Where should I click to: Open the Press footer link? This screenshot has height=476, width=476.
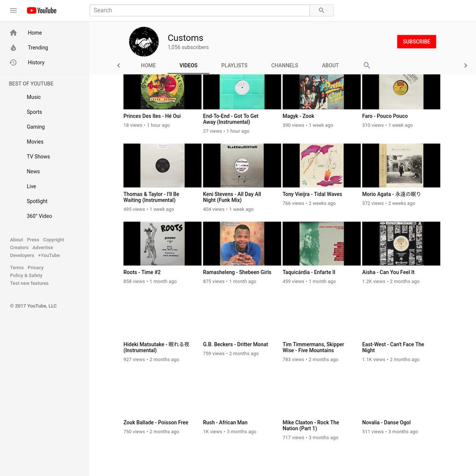point(33,240)
